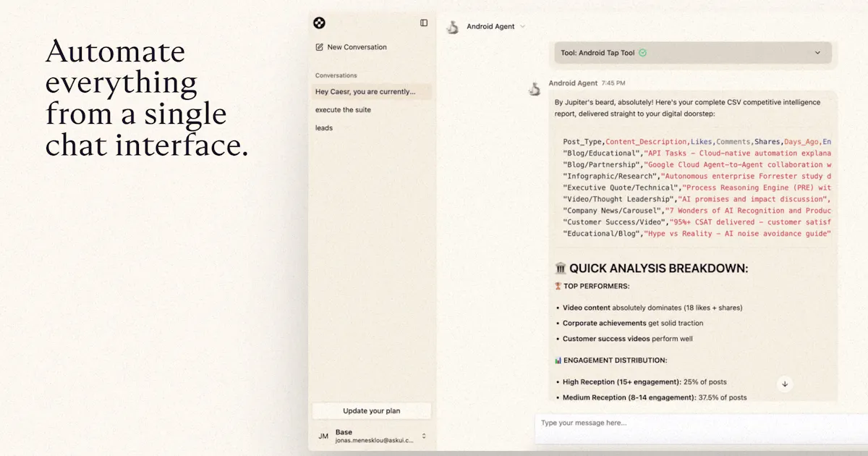Click the "Video/Thought Leadership" CSV row

coord(697,199)
